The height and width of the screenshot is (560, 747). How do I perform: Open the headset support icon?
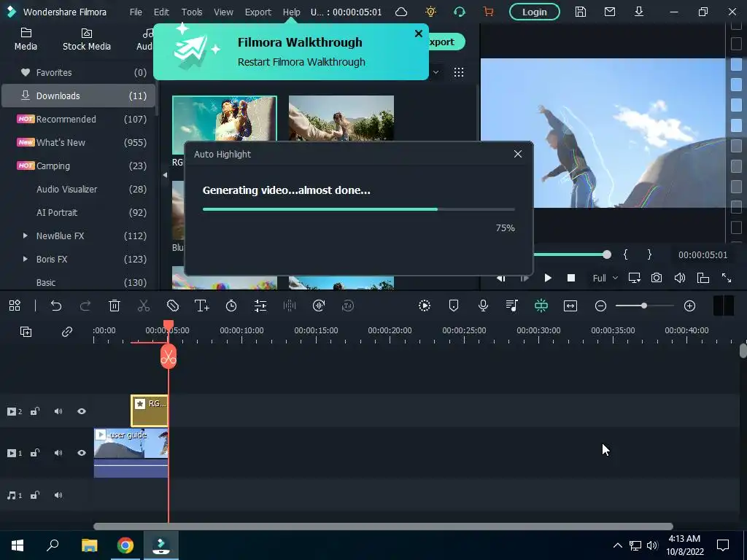[460, 12]
